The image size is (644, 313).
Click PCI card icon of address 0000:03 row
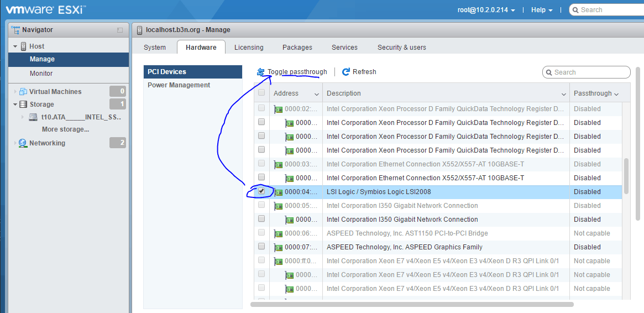(x=279, y=164)
